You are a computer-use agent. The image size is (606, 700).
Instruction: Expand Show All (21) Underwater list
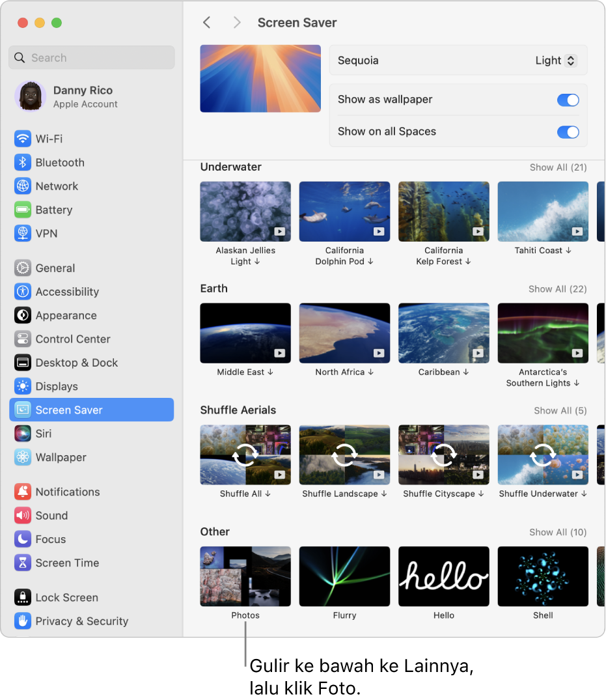(558, 167)
